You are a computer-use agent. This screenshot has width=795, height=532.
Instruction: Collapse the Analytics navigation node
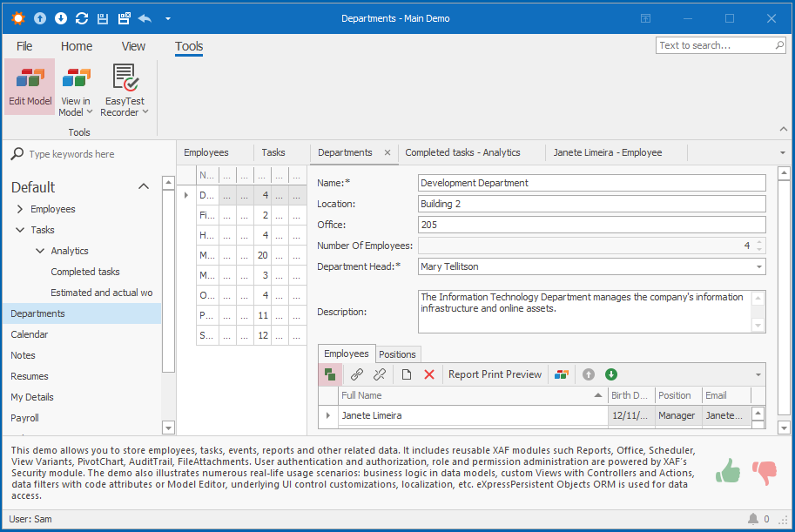click(x=40, y=251)
